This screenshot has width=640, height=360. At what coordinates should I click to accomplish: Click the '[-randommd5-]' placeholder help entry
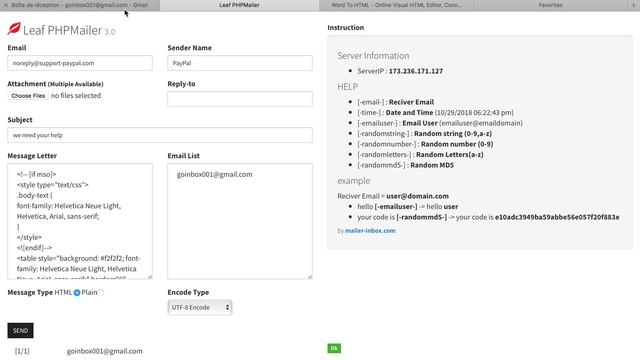[405, 165]
